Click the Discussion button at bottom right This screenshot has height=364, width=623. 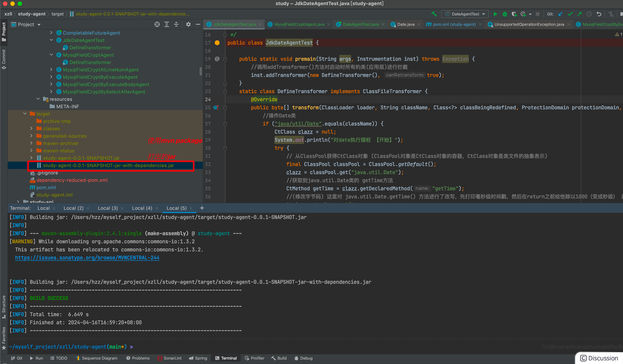[599, 358]
